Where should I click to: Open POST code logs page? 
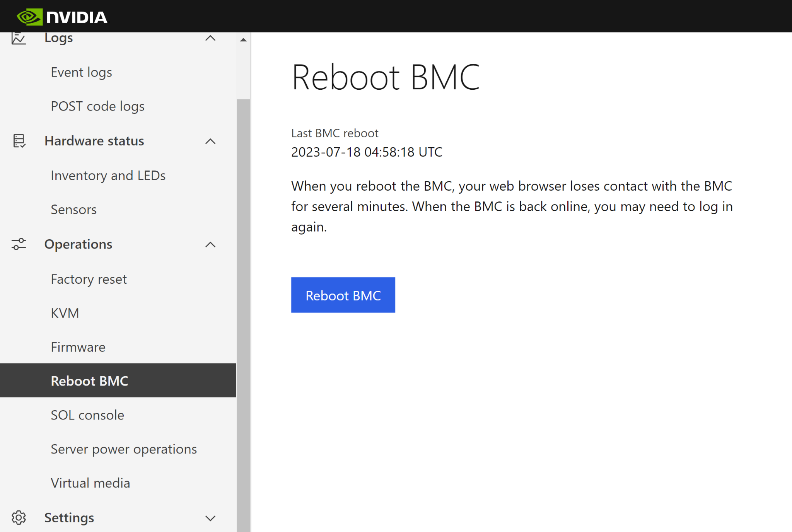[97, 106]
